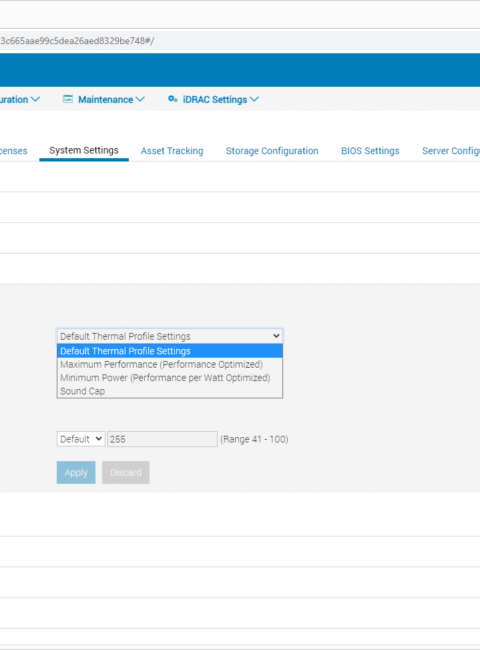Image resolution: width=480 pixels, height=650 pixels.
Task: Expand the iDRAC Settings chevron arrow
Action: tap(255, 99)
